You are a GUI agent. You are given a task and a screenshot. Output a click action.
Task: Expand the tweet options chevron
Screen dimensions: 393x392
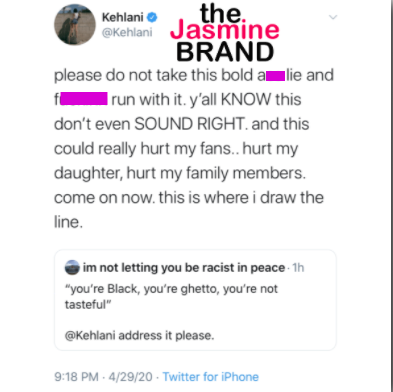[333, 17]
